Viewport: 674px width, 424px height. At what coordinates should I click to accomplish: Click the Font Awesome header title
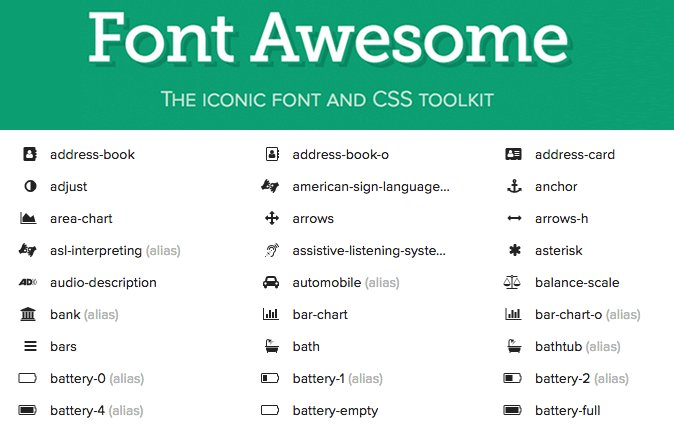(x=329, y=39)
